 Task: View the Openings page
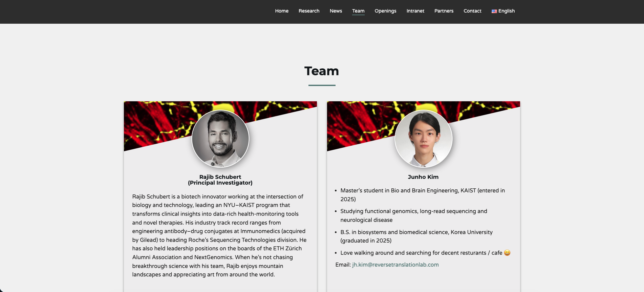tap(385, 11)
